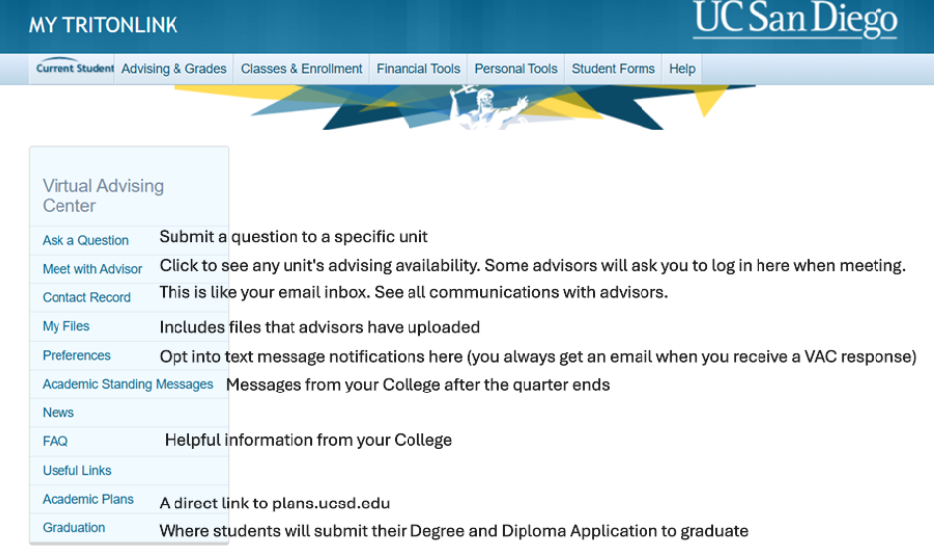The height and width of the screenshot is (560, 934).
Task: Go to Meet with Advisor
Action: tap(92, 269)
